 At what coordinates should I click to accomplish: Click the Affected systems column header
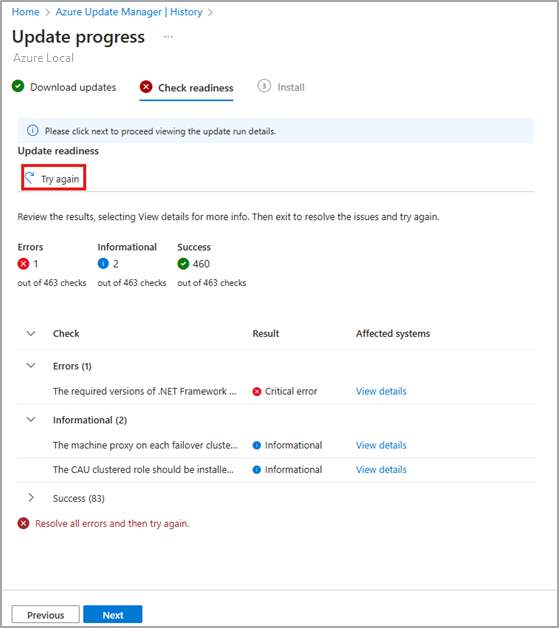393,334
